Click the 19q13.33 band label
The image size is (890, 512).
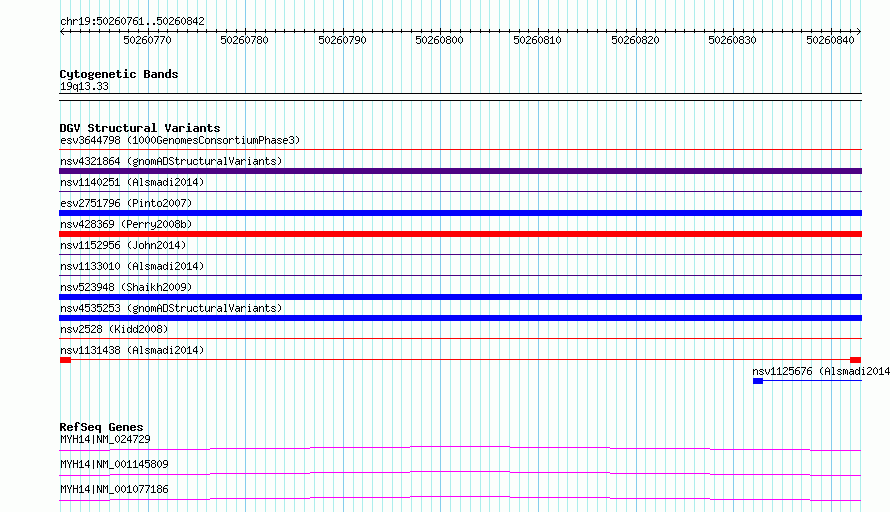[x=84, y=87]
